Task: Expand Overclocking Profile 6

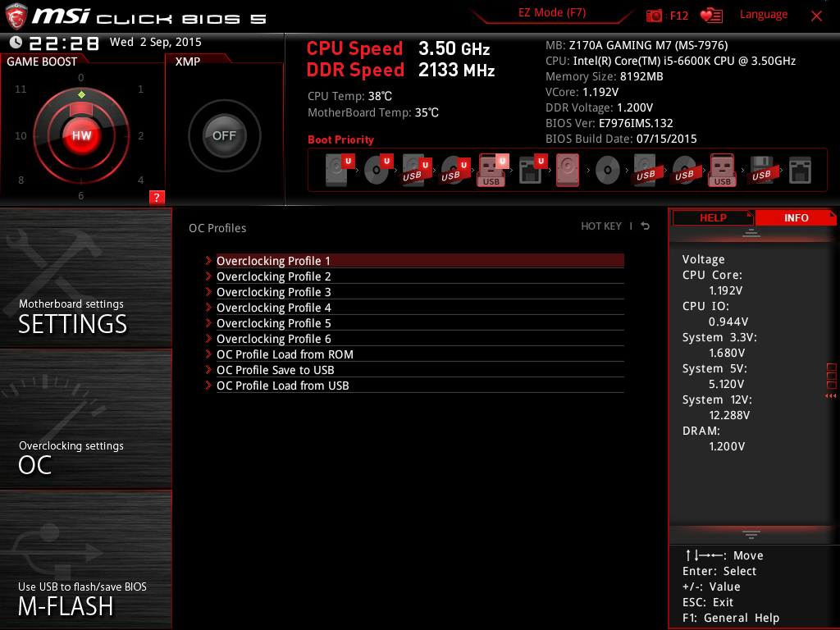Action: pos(420,339)
